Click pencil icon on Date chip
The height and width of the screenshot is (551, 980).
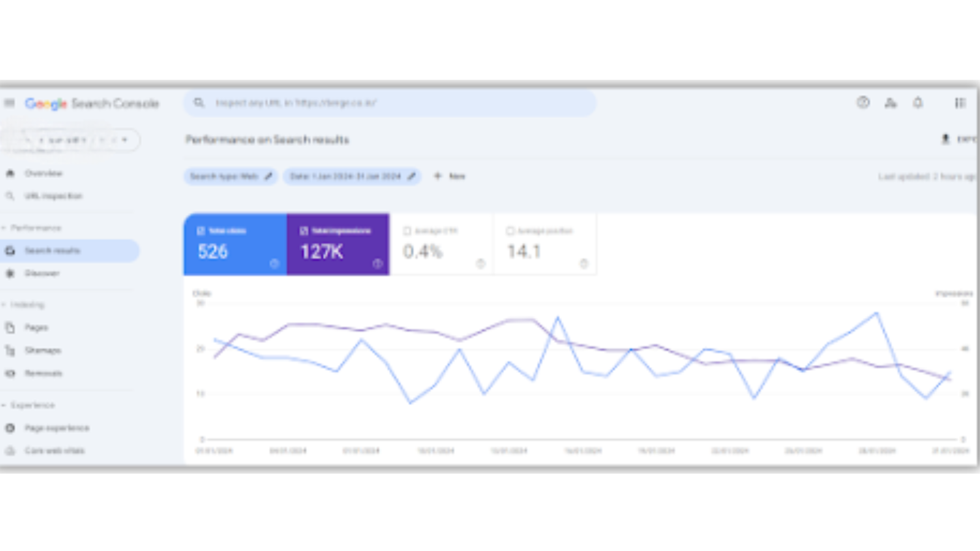pos(412,176)
